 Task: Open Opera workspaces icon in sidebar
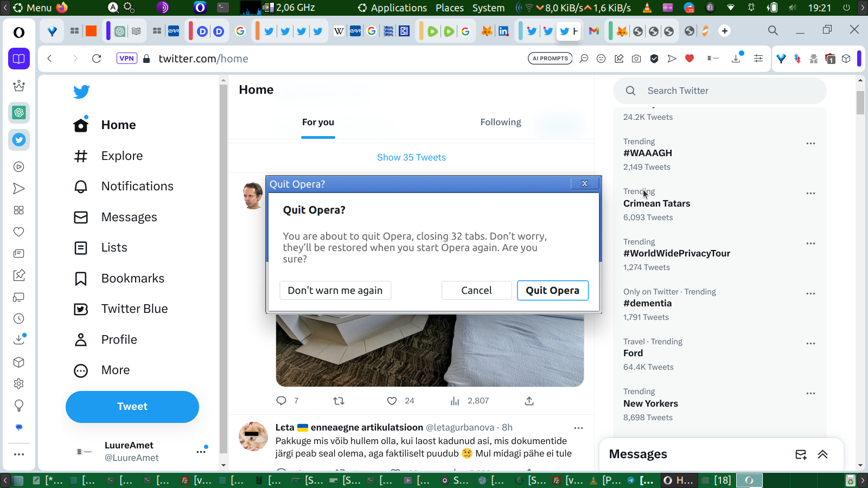click(x=19, y=59)
